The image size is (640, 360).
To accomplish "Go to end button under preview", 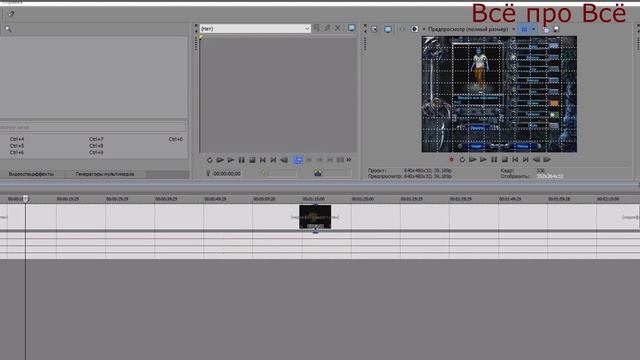I will click(526, 160).
